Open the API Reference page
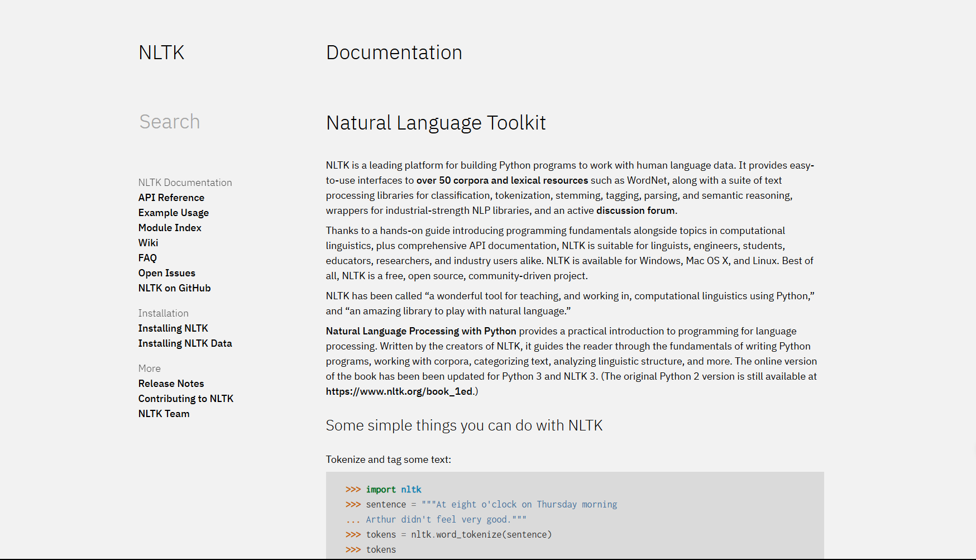 171,198
